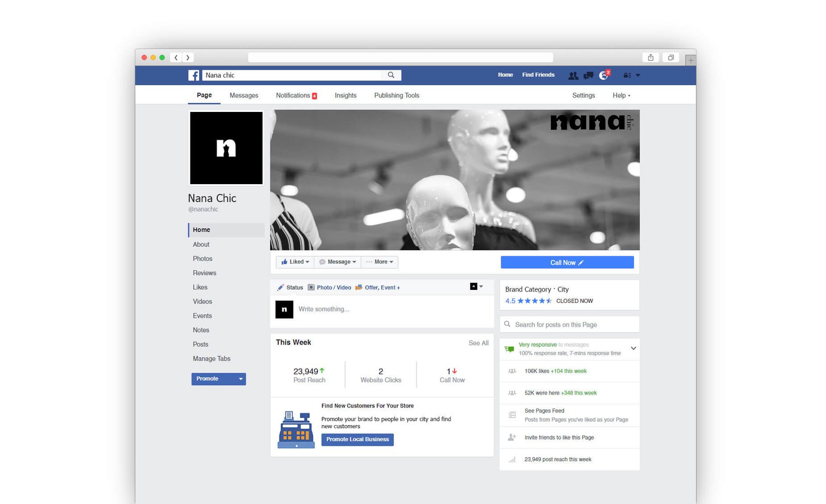
Task: Click the post reach bar chart icon
Action: [x=512, y=459]
